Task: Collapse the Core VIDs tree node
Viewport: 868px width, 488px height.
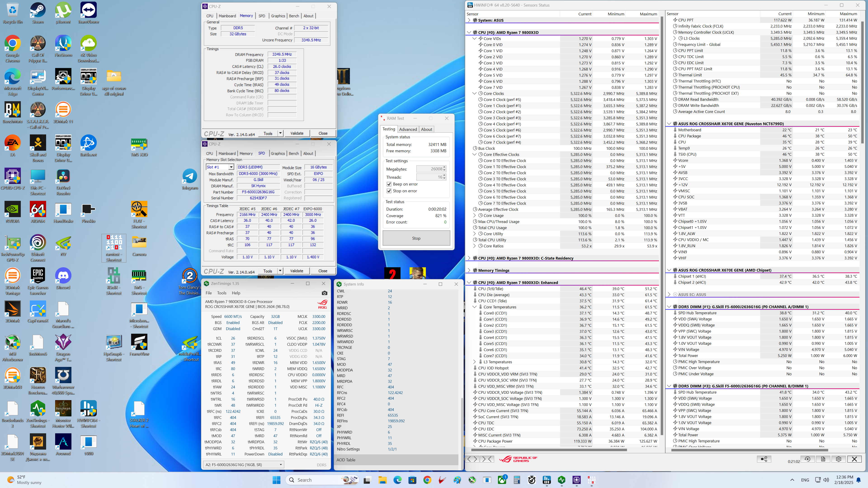Action: point(474,38)
